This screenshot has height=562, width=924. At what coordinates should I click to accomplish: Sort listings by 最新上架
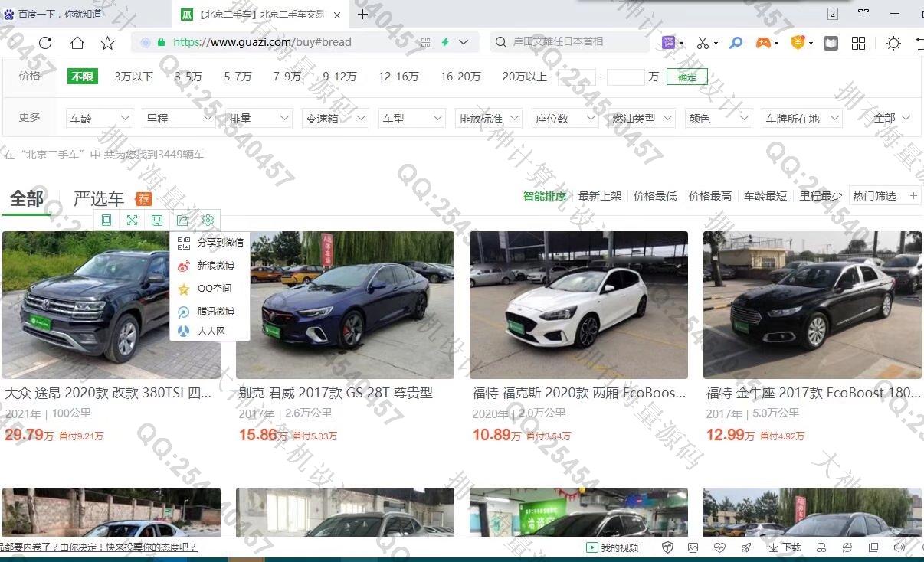click(x=600, y=196)
